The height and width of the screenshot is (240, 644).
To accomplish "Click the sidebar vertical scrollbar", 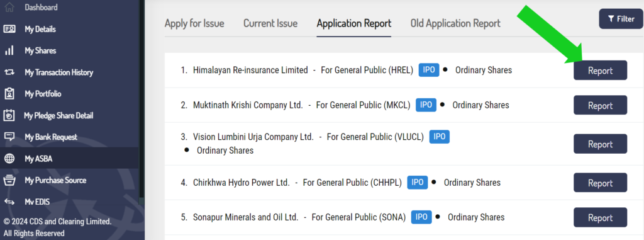I will pyautogui.click(x=142, y=99).
